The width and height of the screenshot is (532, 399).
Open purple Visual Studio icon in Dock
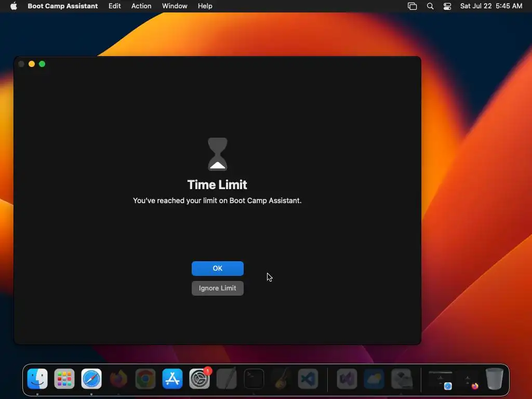[347, 379]
